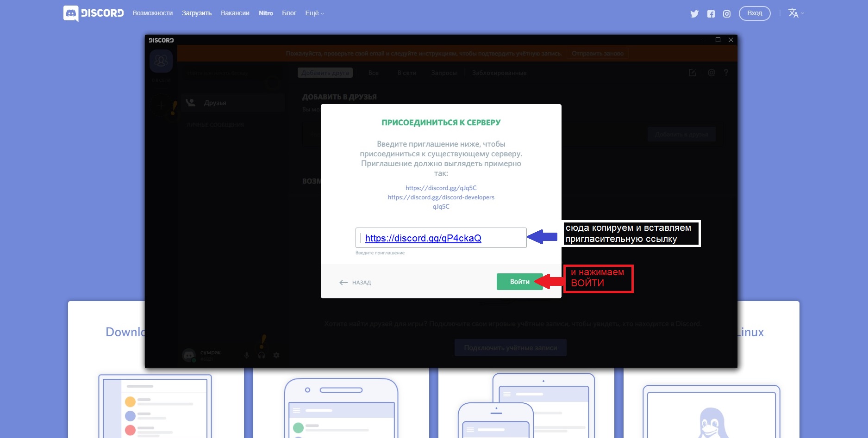868x438 pixels.
Task: Click the desktop download illustration
Action: pyautogui.click(x=155, y=406)
